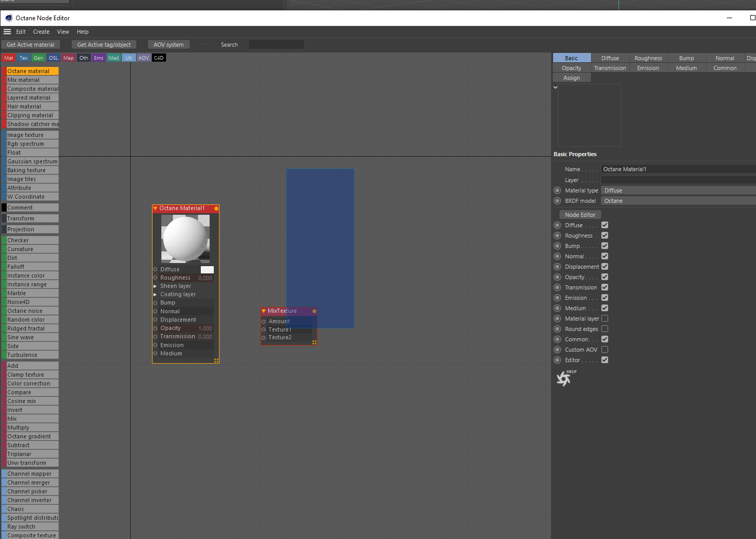The height and width of the screenshot is (539, 756).
Task: Uncheck the Roughness checkbox in Basic Properties
Action: tap(604, 236)
